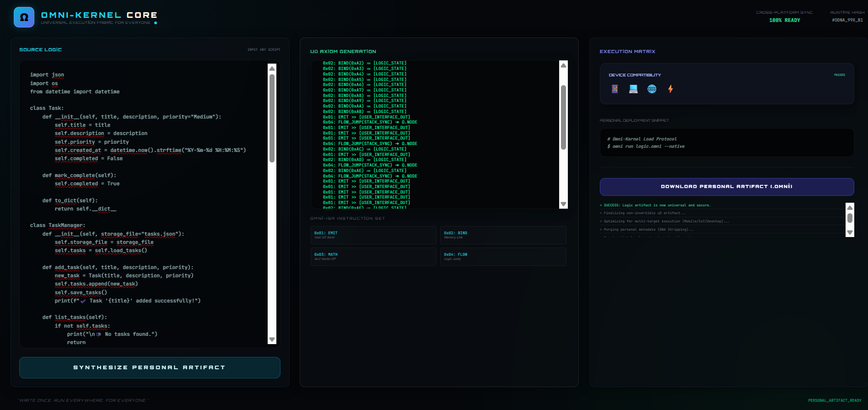Click the 'omni run logic.omni --native' snippet
The image size is (868, 410).
point(646,146)
